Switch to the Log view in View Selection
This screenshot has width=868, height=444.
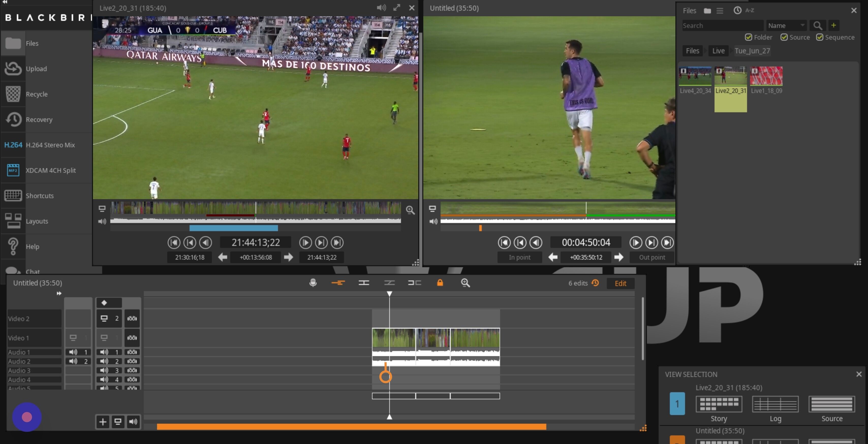click(x=776, y=404)
